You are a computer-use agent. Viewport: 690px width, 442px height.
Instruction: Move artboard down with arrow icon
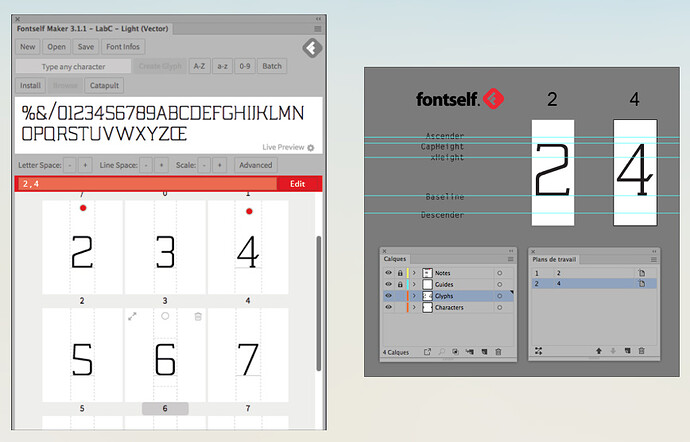tap(613, 351)
